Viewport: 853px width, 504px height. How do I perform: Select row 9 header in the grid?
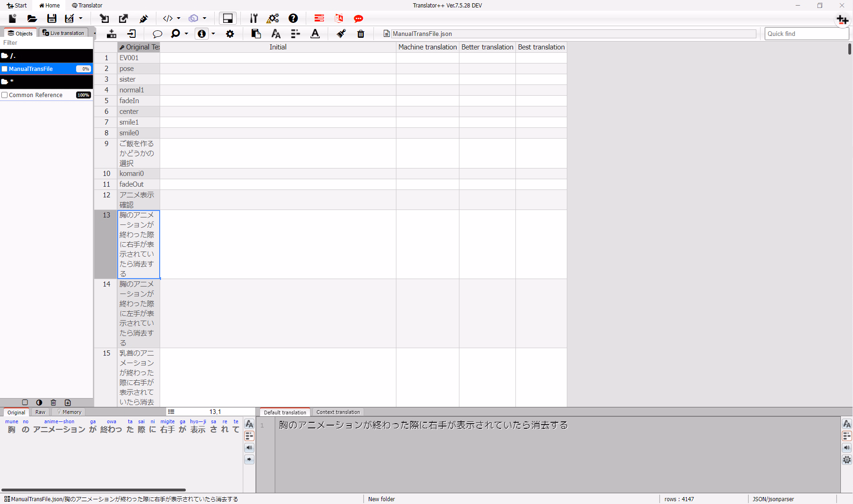coord(106,144)
